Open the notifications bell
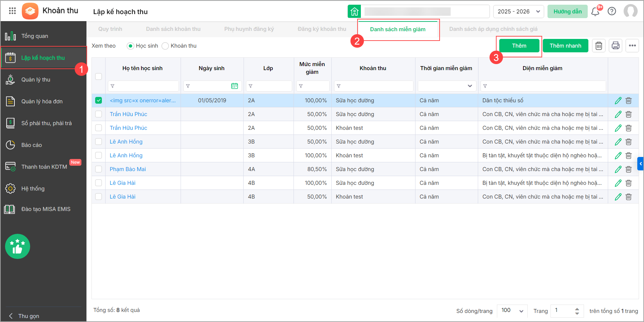 [595, 11]
